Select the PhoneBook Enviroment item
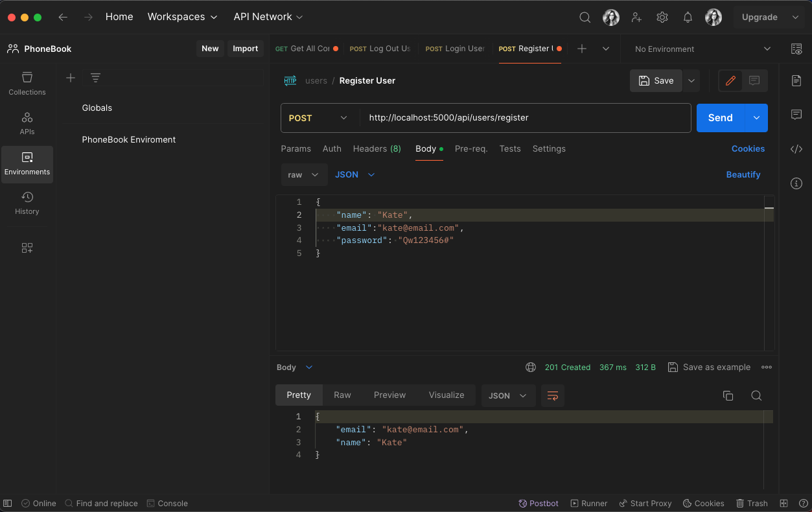812x512 pixels. pyautogui.click(x=129, y=139)
